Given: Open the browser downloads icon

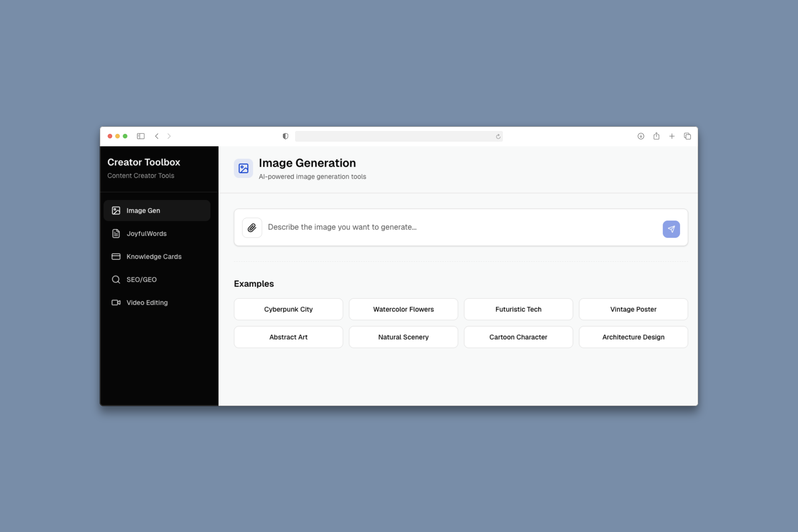Looking at the screenshot, I should coord(640,136).
